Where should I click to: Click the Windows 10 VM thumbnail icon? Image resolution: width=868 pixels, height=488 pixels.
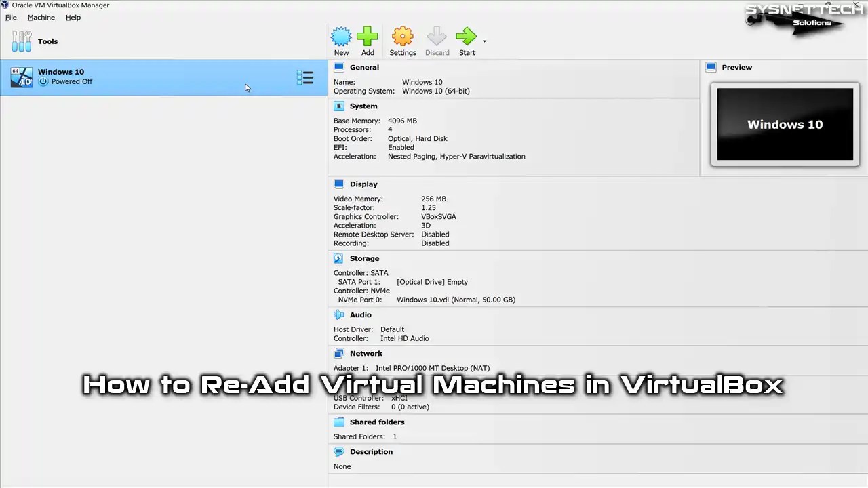click(x=21, y=76)
